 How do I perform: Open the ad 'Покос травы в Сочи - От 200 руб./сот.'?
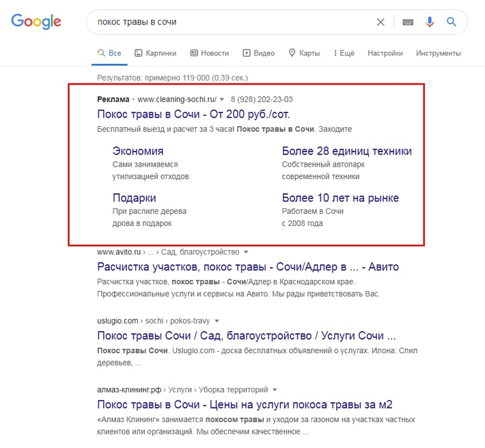193,115
